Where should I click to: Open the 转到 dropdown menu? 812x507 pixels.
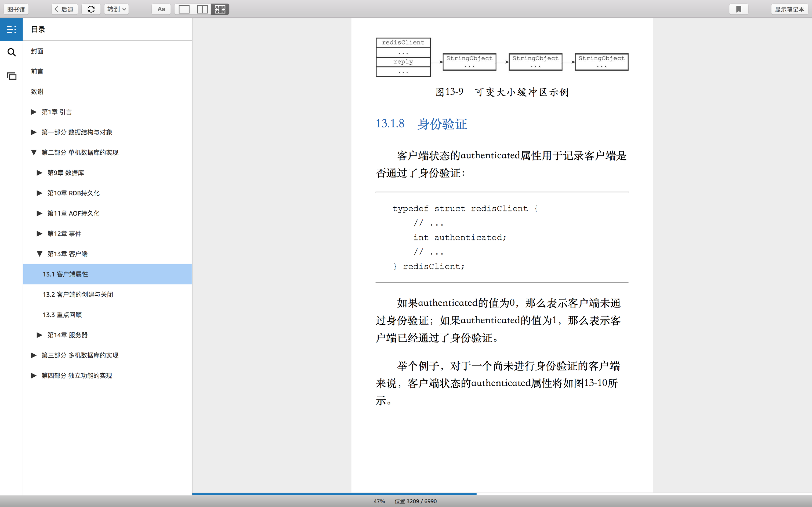117,9
